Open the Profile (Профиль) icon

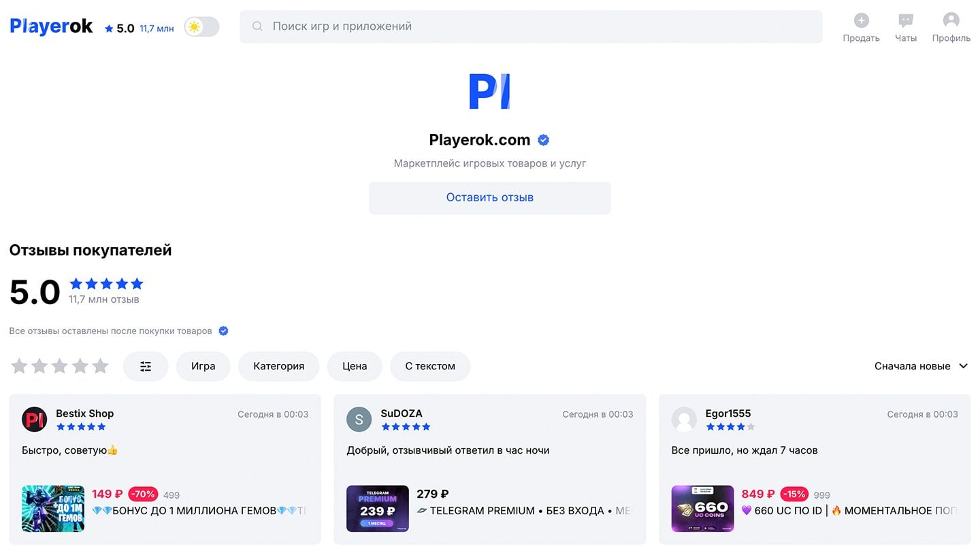951,21
